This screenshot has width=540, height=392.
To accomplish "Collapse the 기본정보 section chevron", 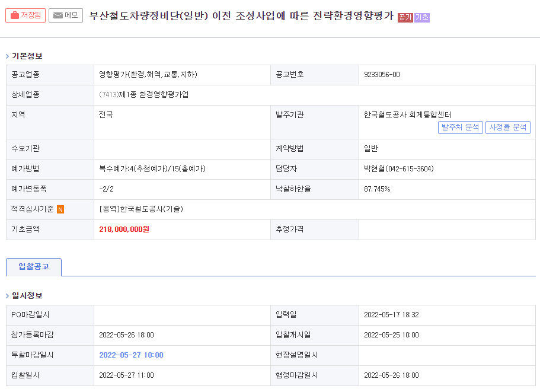I will pyautogui.click(x=7, y=56).
